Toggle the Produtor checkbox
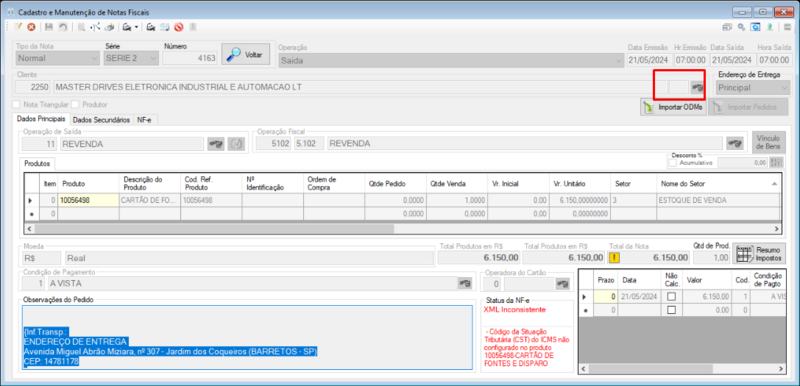 [x=75, y=104]
